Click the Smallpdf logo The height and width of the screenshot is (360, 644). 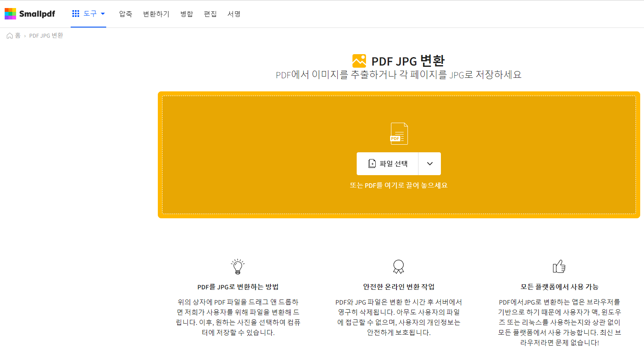point(30,14)
